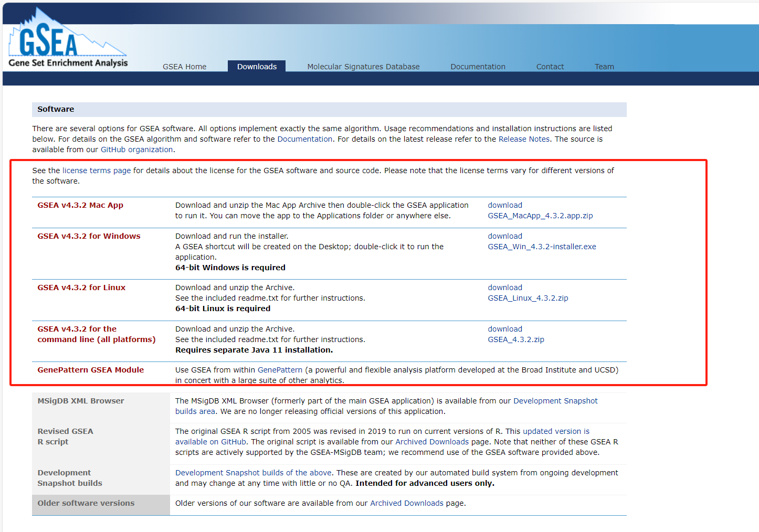Click download link for Linux archive
The width and height of the screenshot is (759, 532).
[505, 288]
